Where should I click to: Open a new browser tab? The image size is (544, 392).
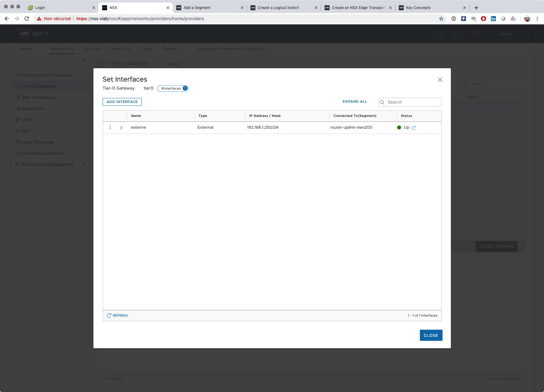pyautogui.click(x=476, y=8)
